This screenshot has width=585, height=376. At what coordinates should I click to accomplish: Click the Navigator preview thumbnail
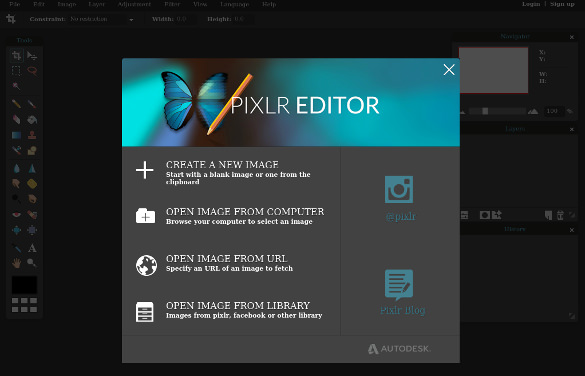(x=493, y=70)
